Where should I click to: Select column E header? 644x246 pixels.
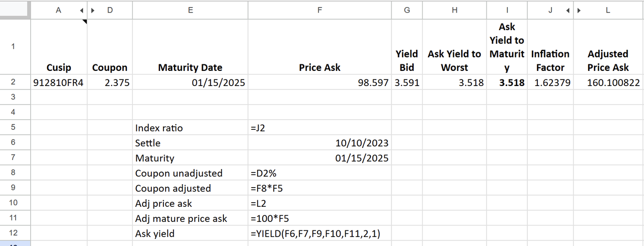pyautogui.click(x=190, y=10)
